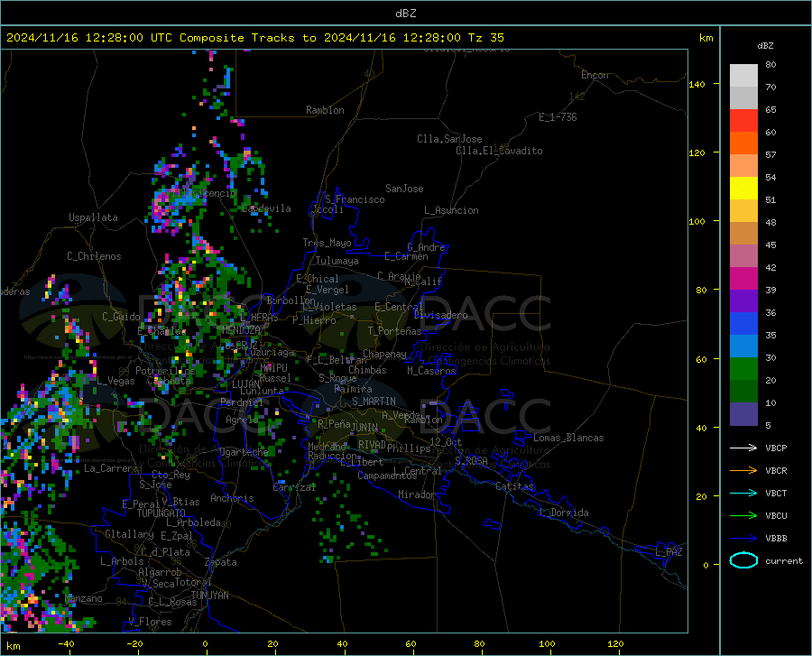Viewport: 812px width, 656px height.
Task: Click the 'Manzano' map label
Action: tap(83, 598)
